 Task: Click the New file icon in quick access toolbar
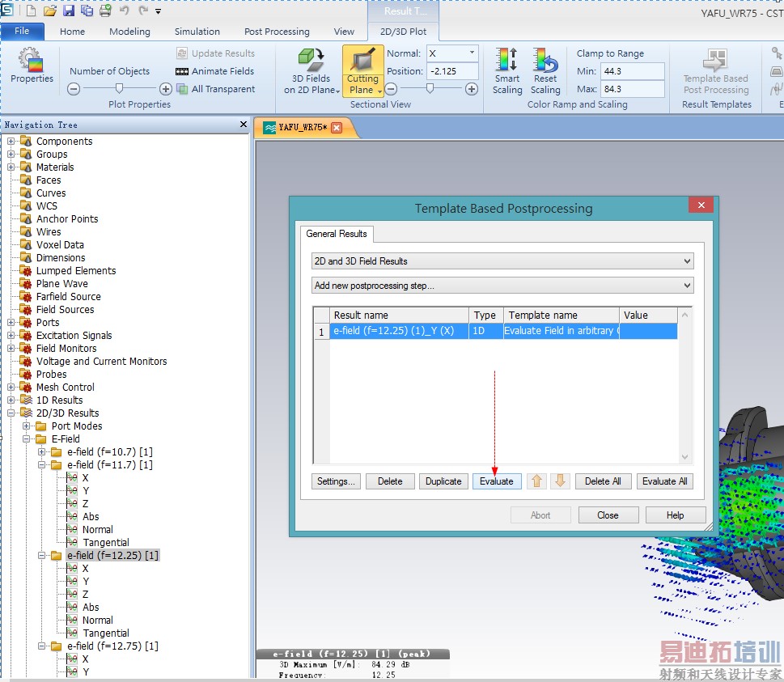tap(31, 11)
